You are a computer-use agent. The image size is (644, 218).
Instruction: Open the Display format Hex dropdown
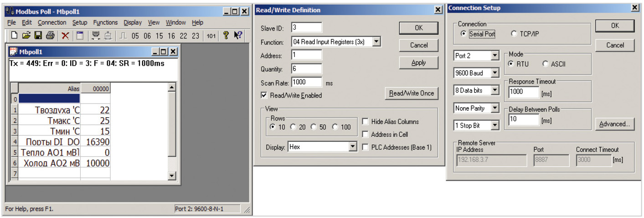coord(352,147)
